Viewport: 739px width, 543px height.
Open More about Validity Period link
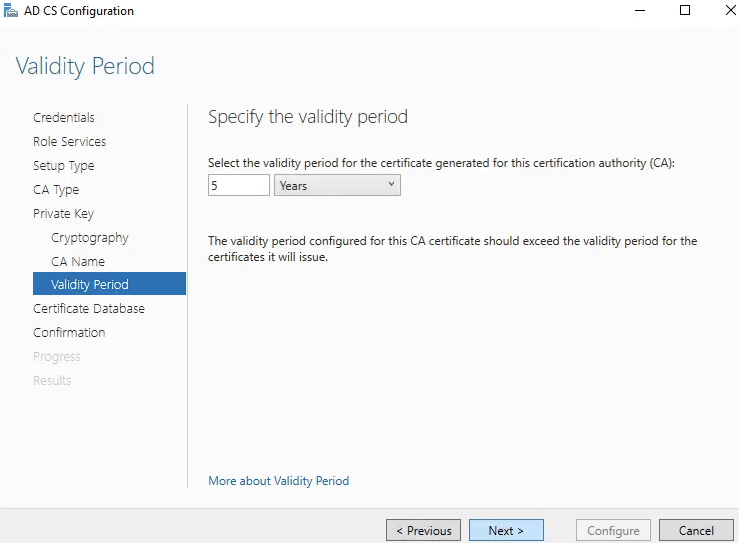pyautogui.click(x=278, y=481)
